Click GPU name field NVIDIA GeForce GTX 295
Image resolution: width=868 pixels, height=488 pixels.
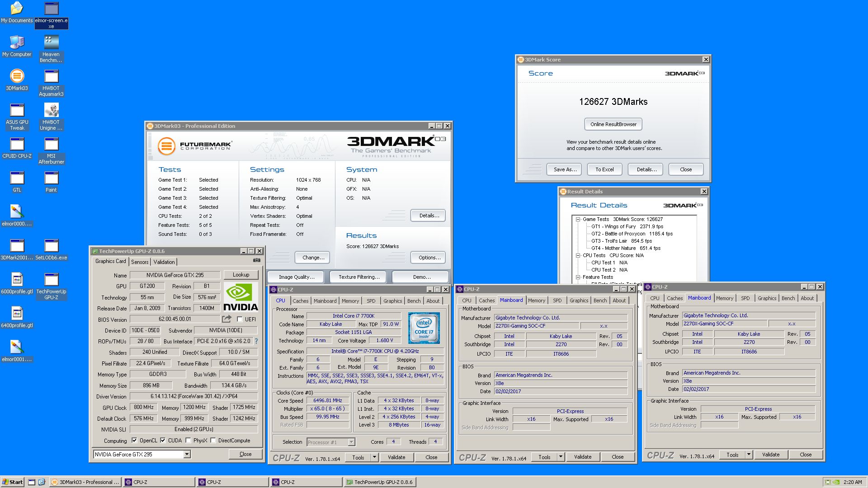[x=175, y=275]
